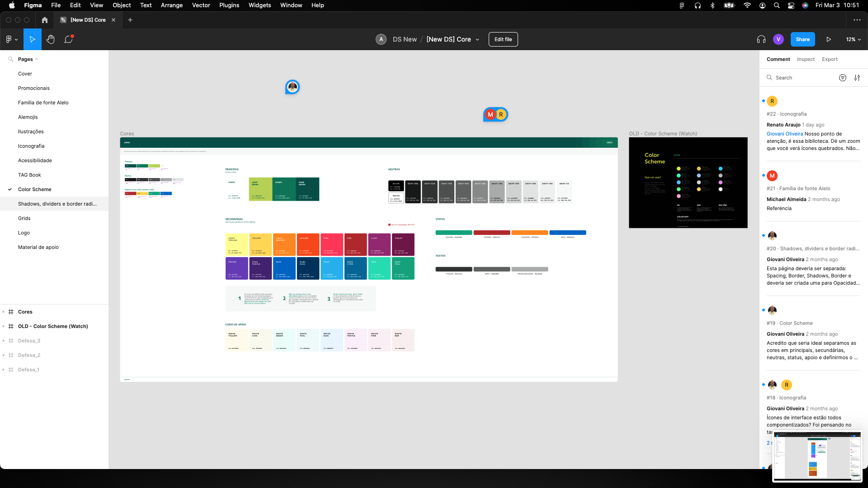868x488 pixels.
Task: Expand OLD - Color Scheme (Watch) layer
Action: tap(4, 326)
